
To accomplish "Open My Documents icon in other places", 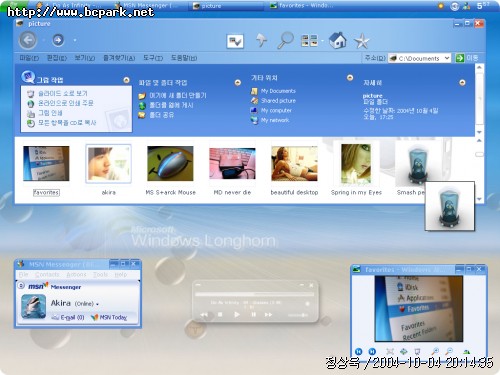I will tap(254, 91).
